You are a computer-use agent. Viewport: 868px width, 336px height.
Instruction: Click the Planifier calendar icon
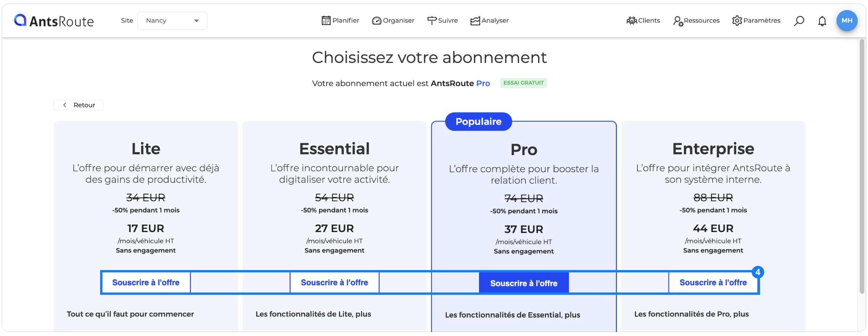pos(326,21)
